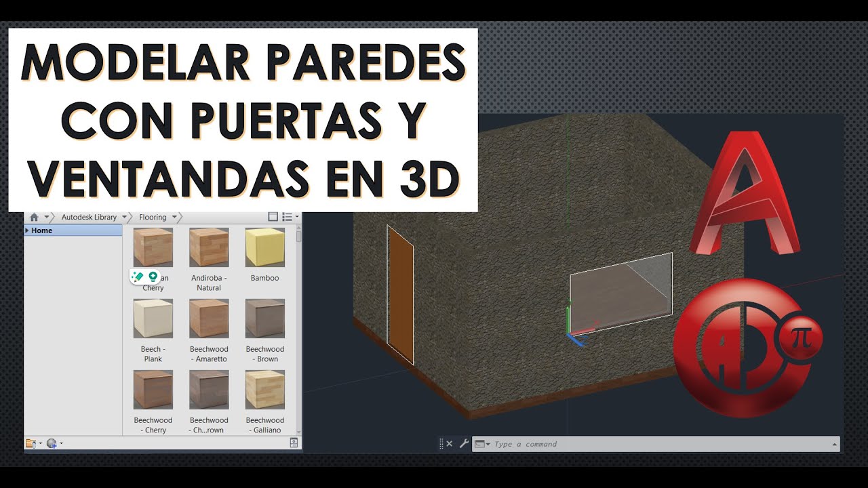Open the material editor icon at bottom right
This screenshot has height=488, width=868.
click(294, 443)
